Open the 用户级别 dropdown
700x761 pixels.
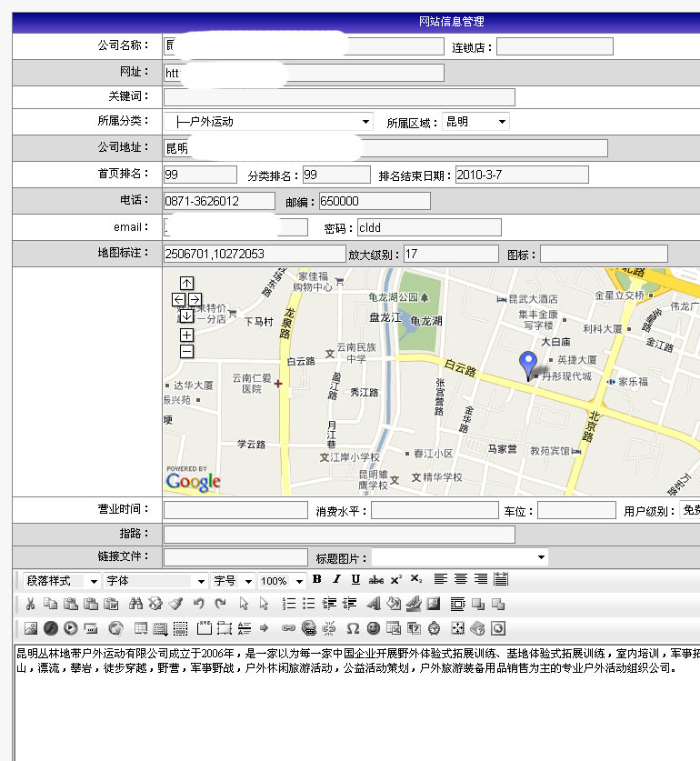coord(689,509)
